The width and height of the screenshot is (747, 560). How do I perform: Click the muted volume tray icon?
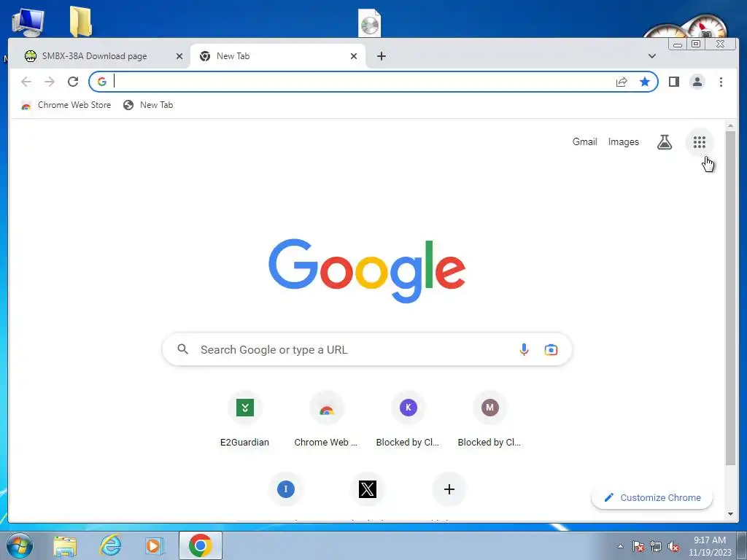(673, 546)
